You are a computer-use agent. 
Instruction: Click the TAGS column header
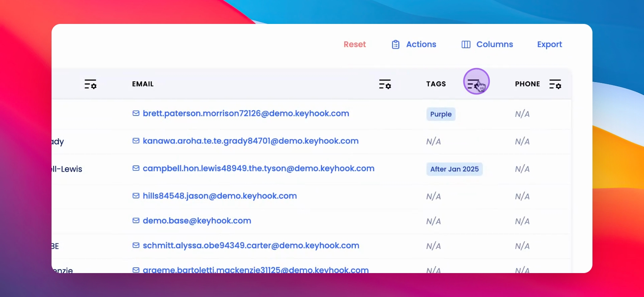436,84
